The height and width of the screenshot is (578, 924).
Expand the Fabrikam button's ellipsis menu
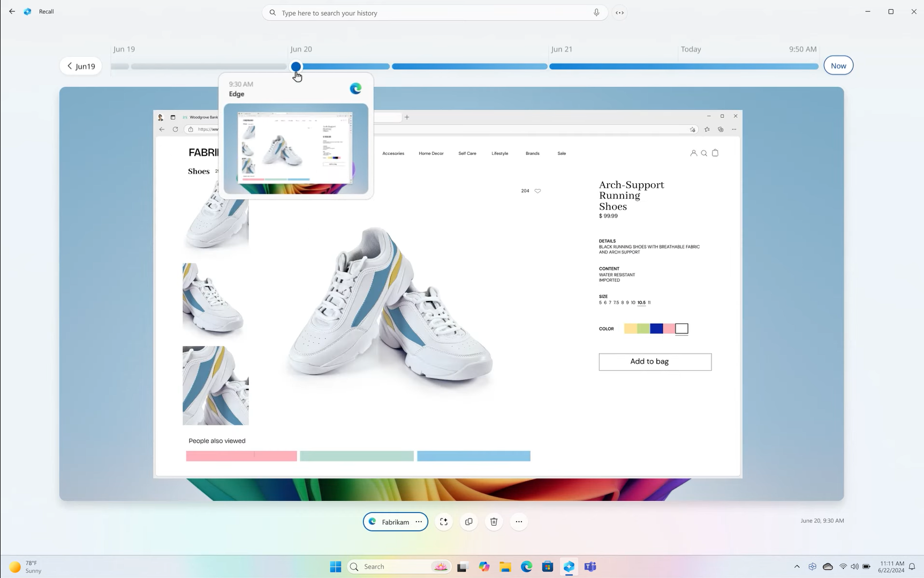click(x=419, y=522)
